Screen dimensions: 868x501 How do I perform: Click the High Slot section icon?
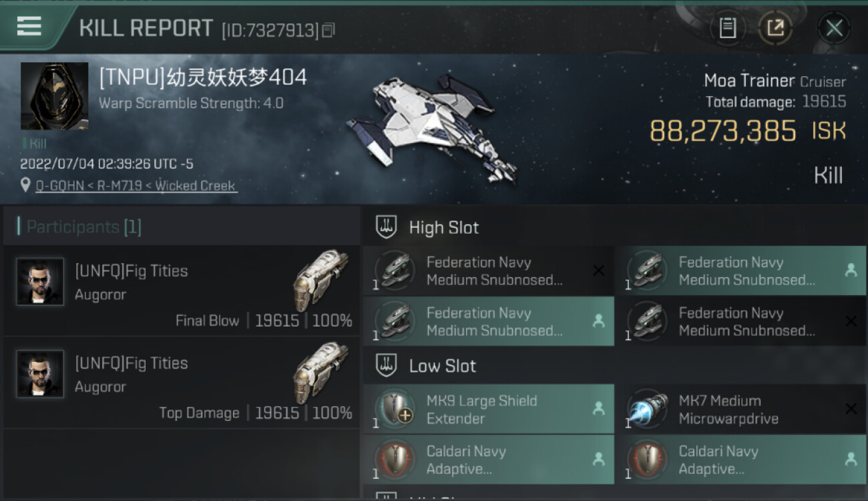[x=387, y=227]
